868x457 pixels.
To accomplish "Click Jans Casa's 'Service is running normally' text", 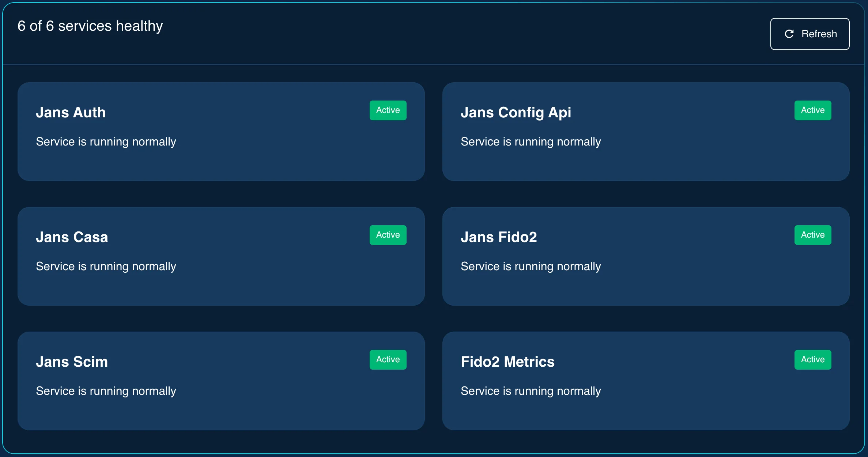I will (x=106, y=267).
